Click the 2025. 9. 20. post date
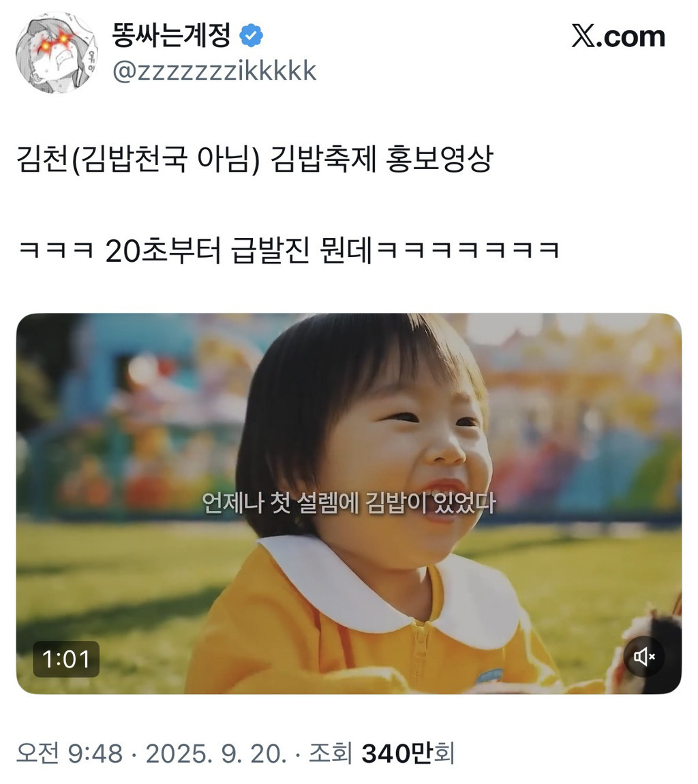Viewport: 698px width, 784px height. coord(216,753)
